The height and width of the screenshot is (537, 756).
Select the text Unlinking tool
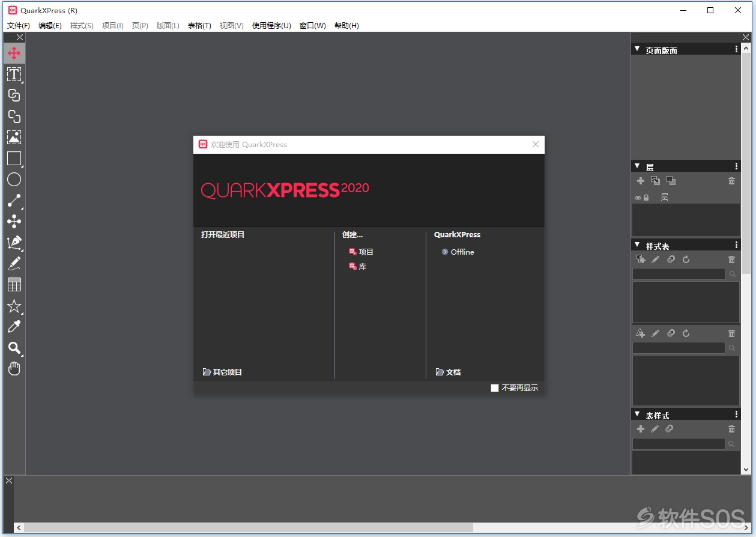(14, 117)
